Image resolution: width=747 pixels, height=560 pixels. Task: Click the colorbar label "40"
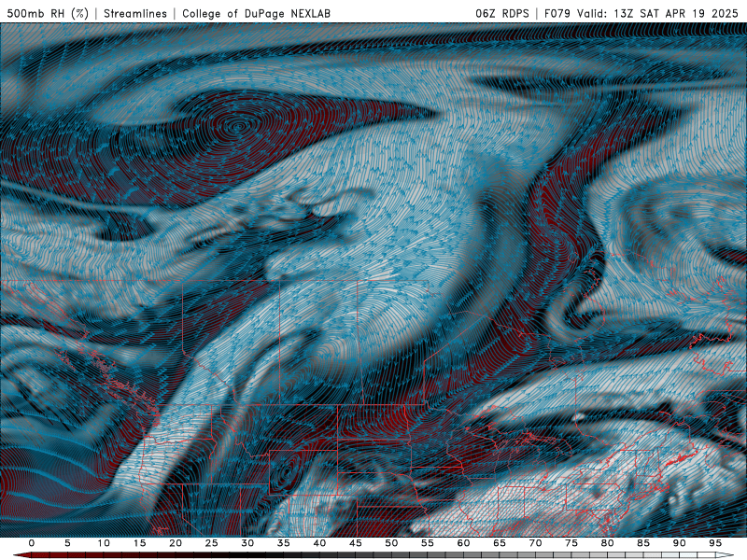[319, 543]
